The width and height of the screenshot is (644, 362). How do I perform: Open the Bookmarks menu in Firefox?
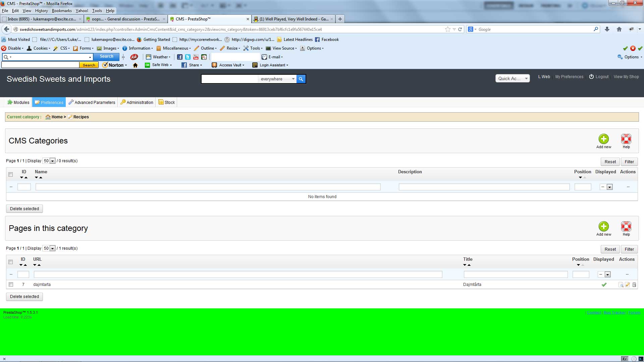click(x=62, y=11)
